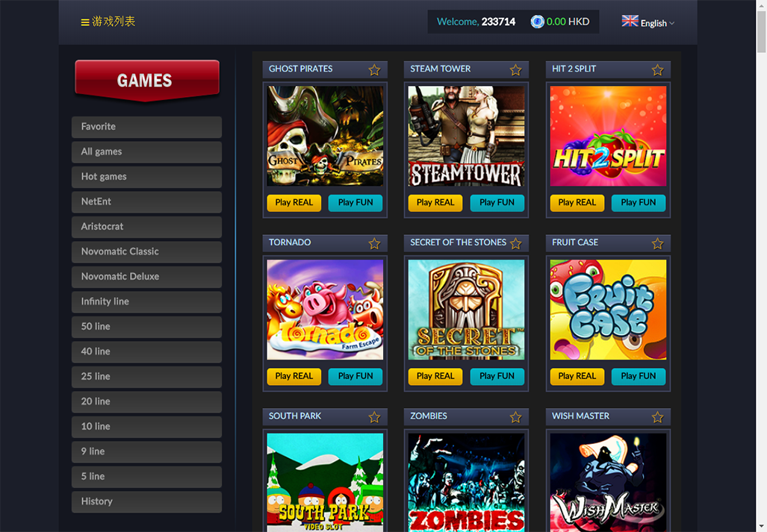Mark Hit 2 Split as favorite
This screenshot has width=767, height=532.
657,70
